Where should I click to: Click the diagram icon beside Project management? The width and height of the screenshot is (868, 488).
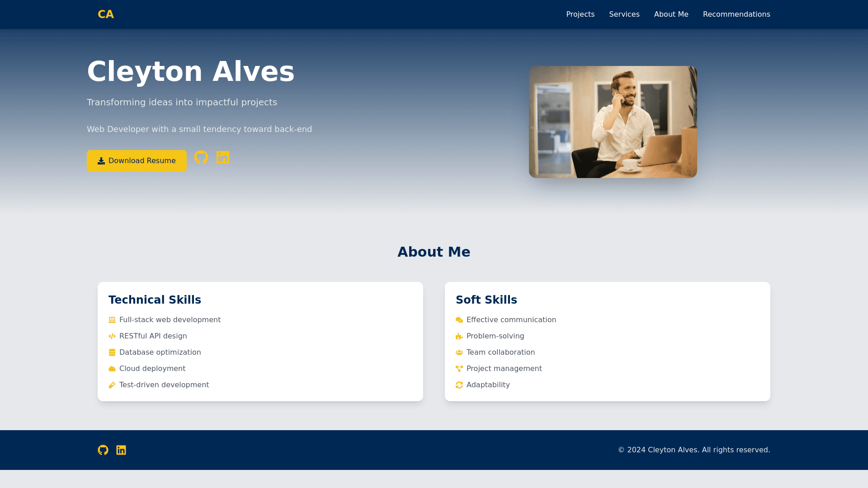click(459, 369)
